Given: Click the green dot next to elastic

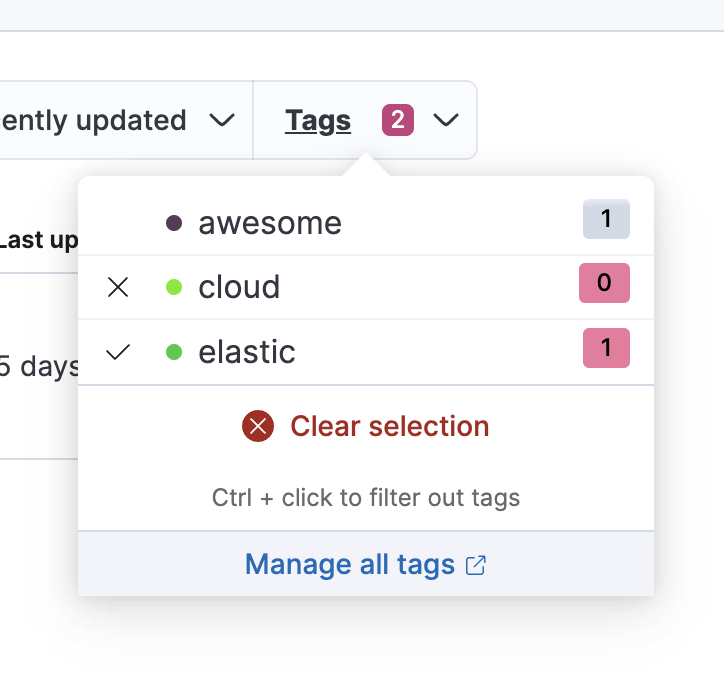Looking at the screenshot, I should pyautogui.click(x=174, y=352).
